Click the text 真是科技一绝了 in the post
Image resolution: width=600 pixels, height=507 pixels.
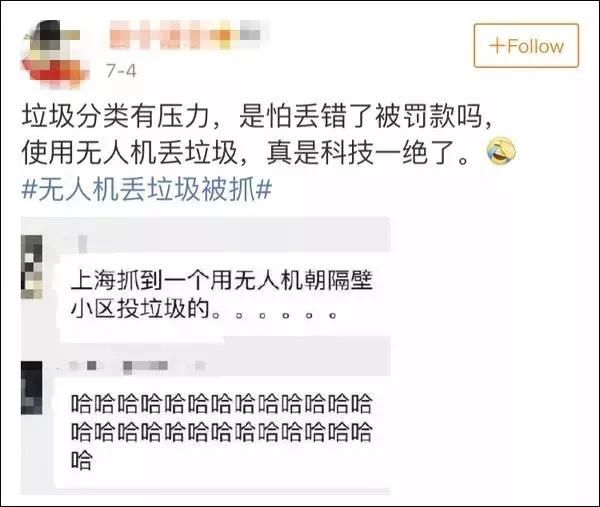point(367,153)
